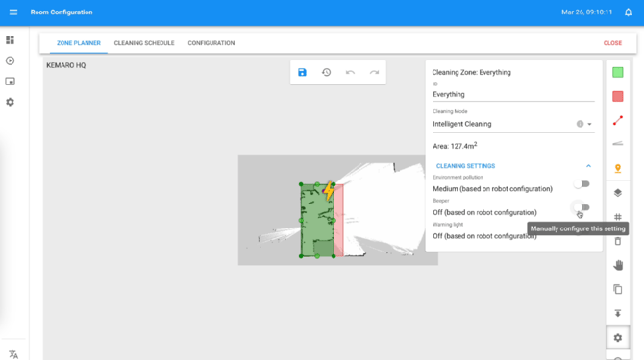Copy the selected zone

pos(618,289)
